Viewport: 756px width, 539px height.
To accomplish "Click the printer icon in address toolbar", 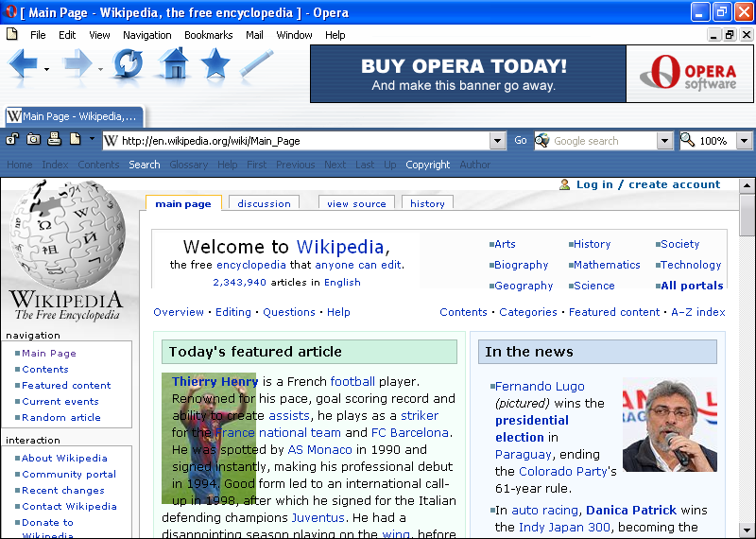I will point(55,140).
